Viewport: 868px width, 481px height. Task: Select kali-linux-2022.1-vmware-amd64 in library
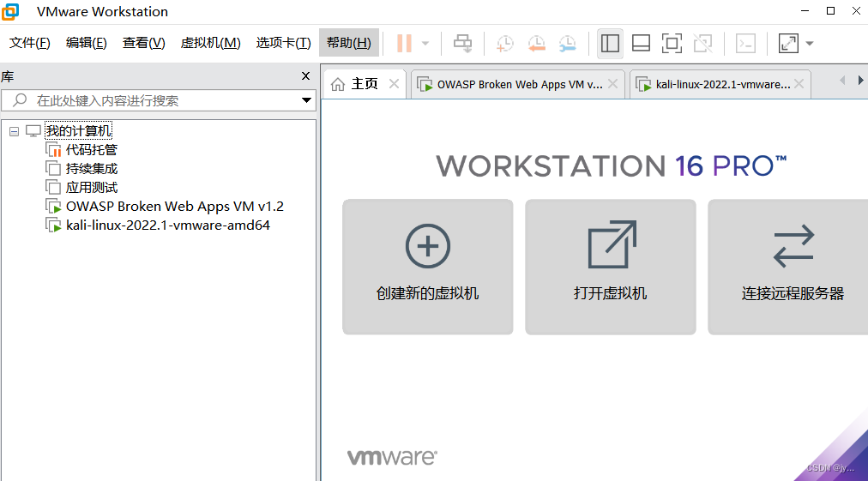tap(168, 225)
